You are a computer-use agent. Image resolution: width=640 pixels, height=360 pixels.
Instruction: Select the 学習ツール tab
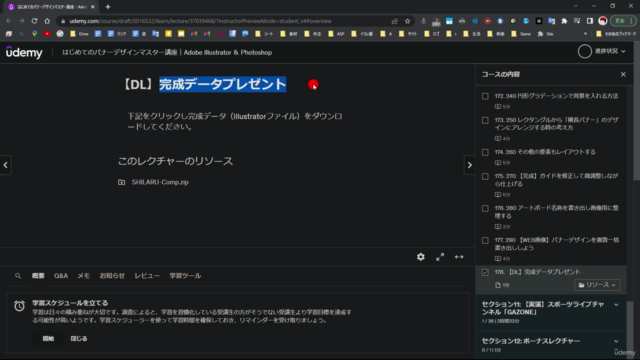click(185, 276)
